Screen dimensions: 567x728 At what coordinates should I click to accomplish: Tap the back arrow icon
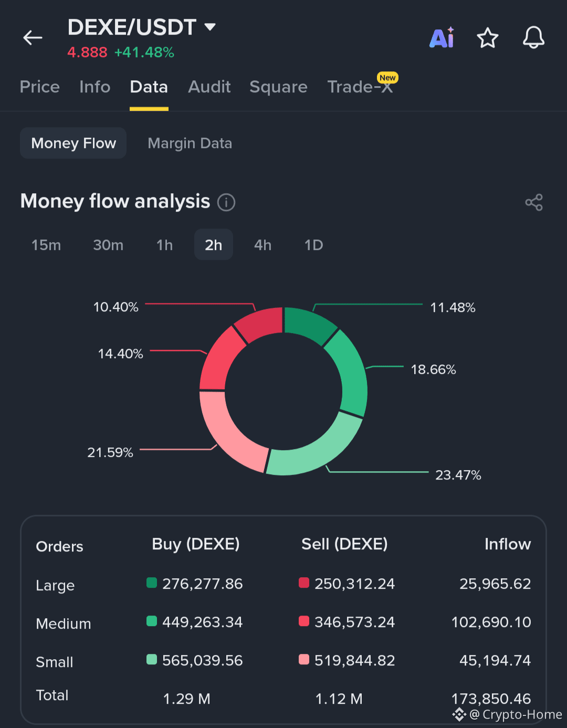click(x=33, y=38)
